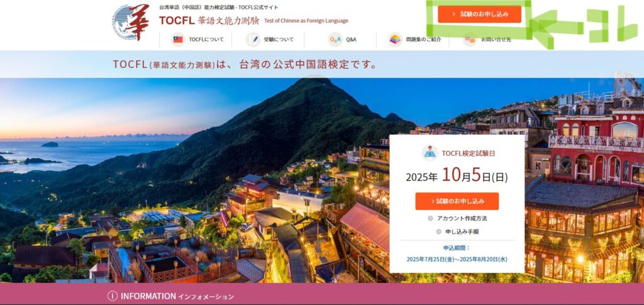Open the 申し込み手順 link

[x=457, y=231]
